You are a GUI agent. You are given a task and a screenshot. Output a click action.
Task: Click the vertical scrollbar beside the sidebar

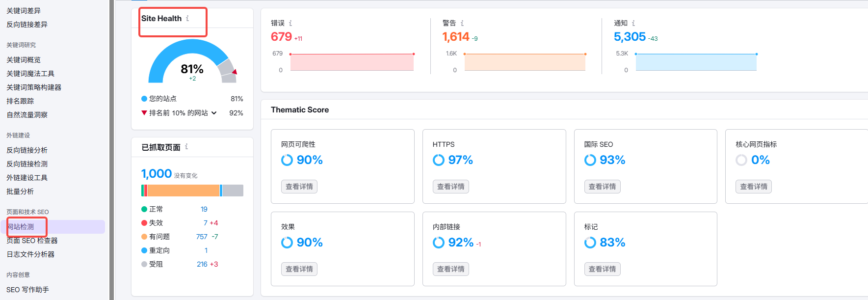click(111, 147)
